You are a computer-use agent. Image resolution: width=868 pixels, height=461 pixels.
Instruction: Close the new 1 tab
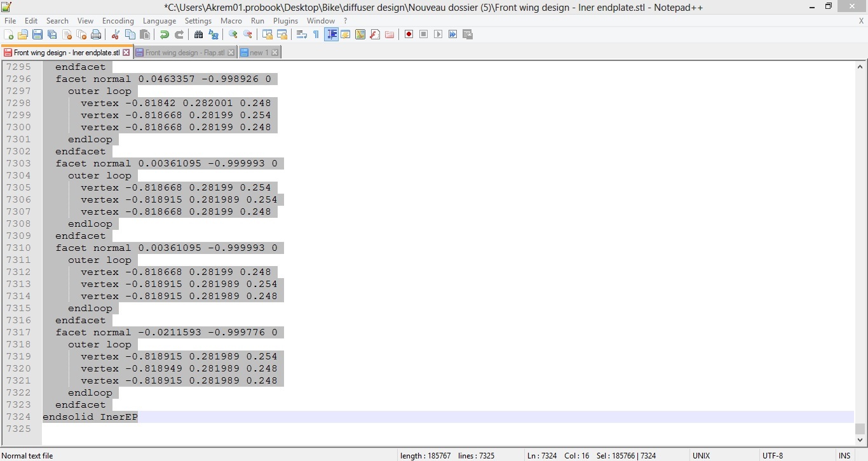(275, 53)
